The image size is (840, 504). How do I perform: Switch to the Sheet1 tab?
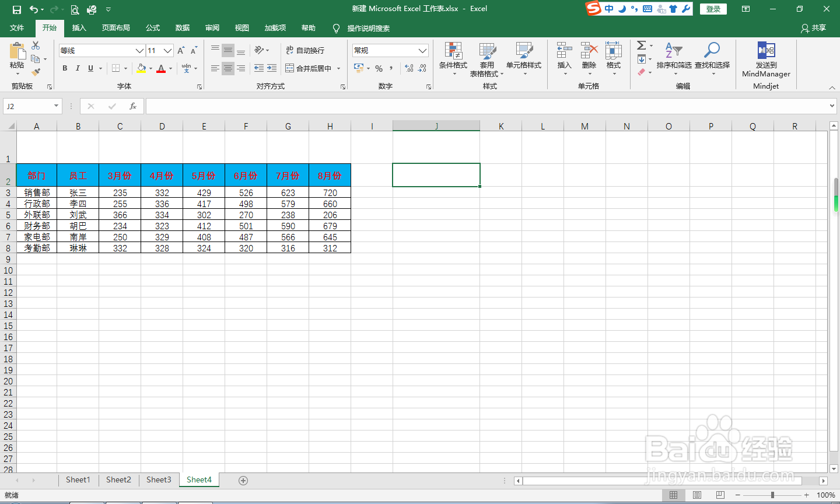(x=78, y=480)
